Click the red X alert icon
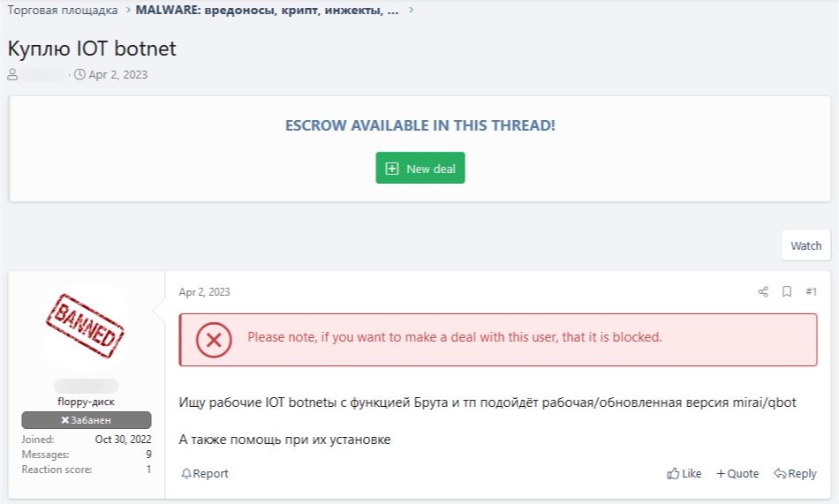The image size is (839, 504). (214, 339)
